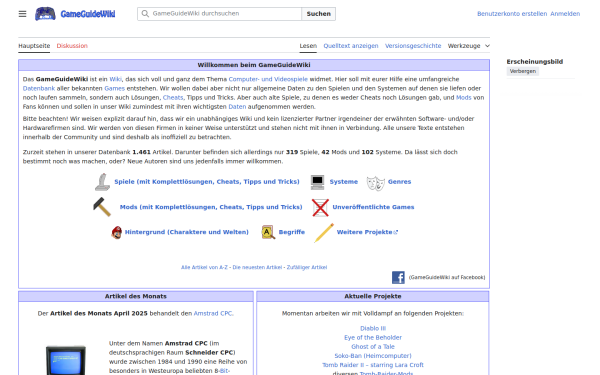Screen dimensions: 600x375
Task: Click the pencil icon beside Weitere Projekte
Action: pyautogui.click(x=324, y=233)
